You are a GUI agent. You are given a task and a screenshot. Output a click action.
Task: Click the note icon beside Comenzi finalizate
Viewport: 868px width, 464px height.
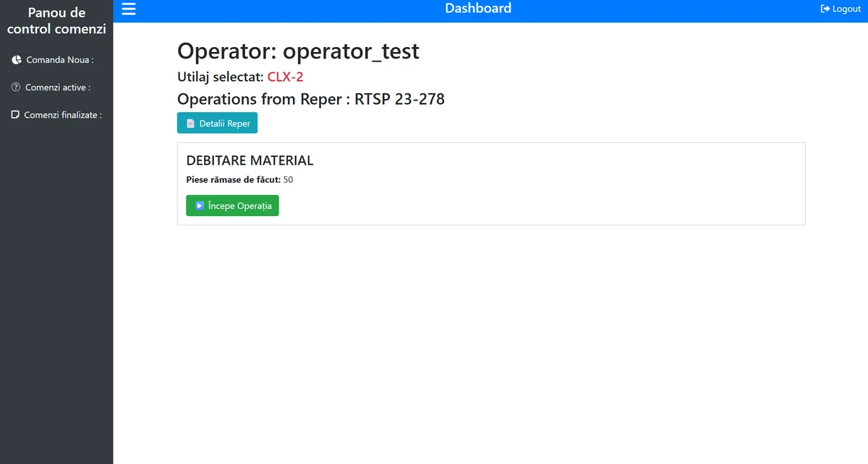click(15, 115)
